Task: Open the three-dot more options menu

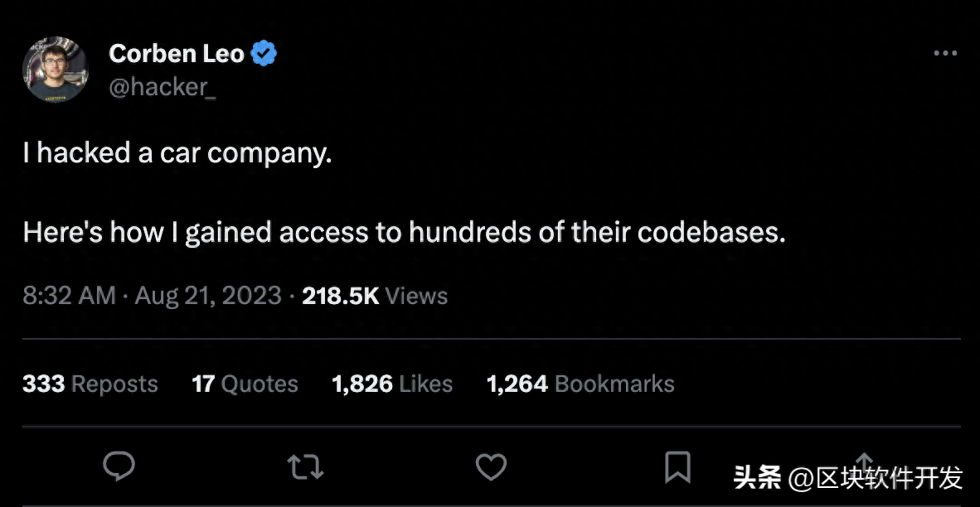Action: [x=945, y=54]
